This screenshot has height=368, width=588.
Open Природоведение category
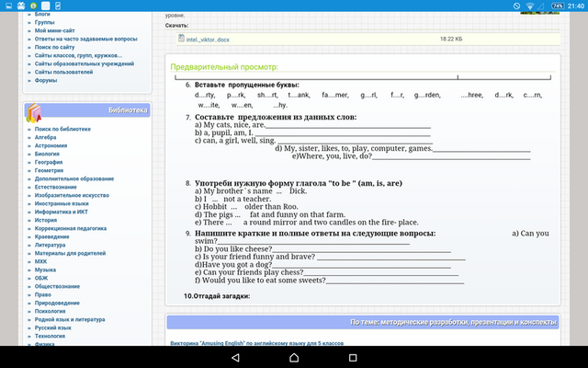coord(57,303)
